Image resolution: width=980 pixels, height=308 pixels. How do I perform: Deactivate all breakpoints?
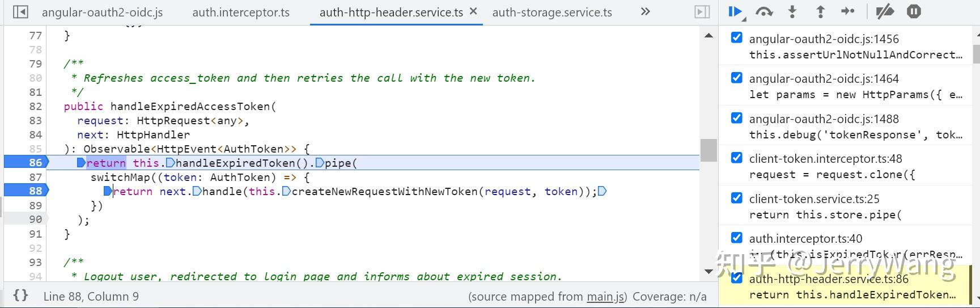[x=885, y=11]
